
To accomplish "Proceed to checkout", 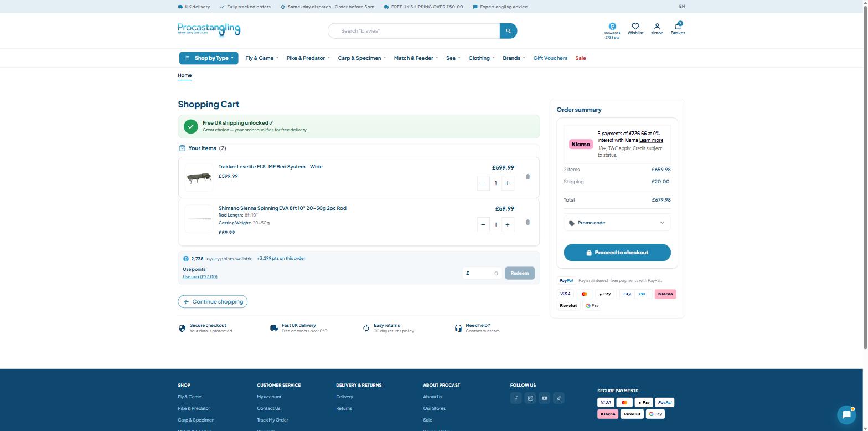I will [617, 253].
